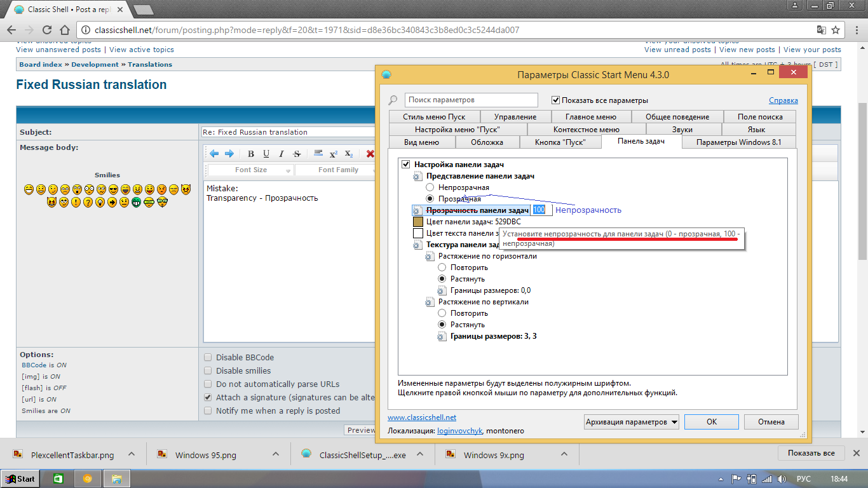Click the taskbar color swatch 529DBC

coord(418,222)
